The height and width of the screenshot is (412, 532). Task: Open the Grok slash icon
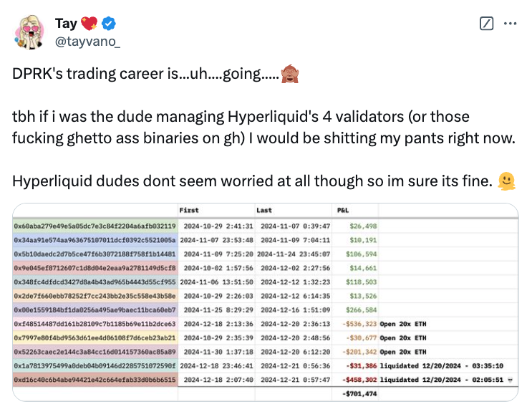(486, 24)
